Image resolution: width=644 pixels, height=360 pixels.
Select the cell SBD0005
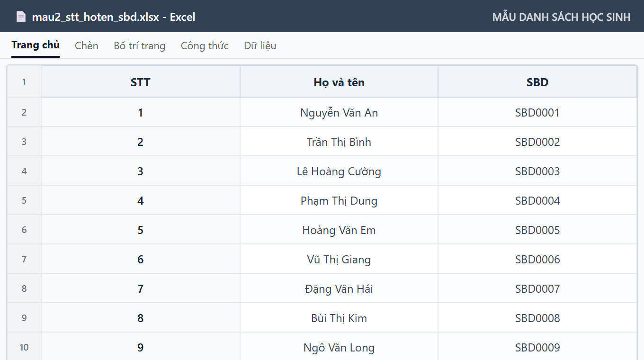(537, 230)
